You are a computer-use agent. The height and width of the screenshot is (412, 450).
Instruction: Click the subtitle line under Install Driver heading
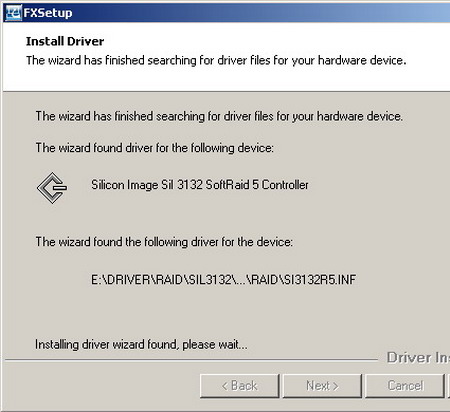216,61
